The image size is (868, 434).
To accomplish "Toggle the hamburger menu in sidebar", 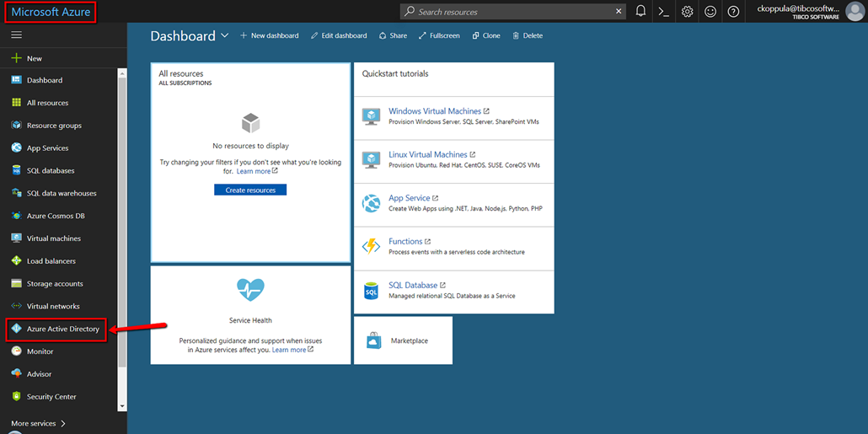I will pyautogui.click(x=17, y=35).
